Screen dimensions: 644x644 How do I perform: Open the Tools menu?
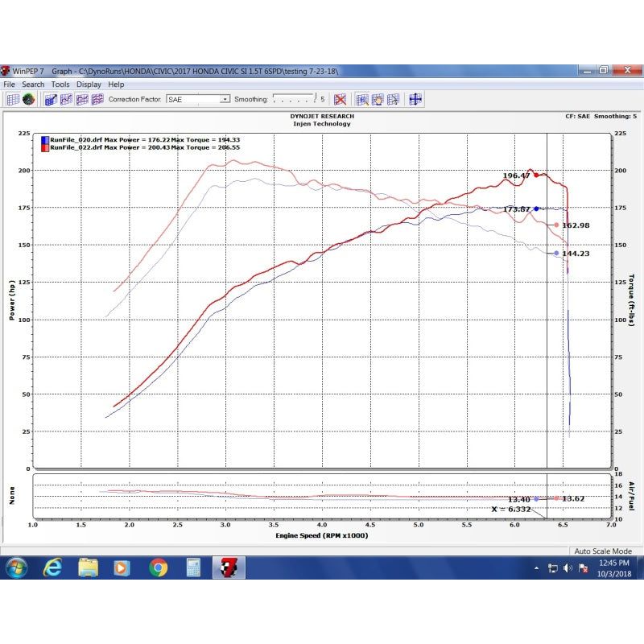[59, 84]
